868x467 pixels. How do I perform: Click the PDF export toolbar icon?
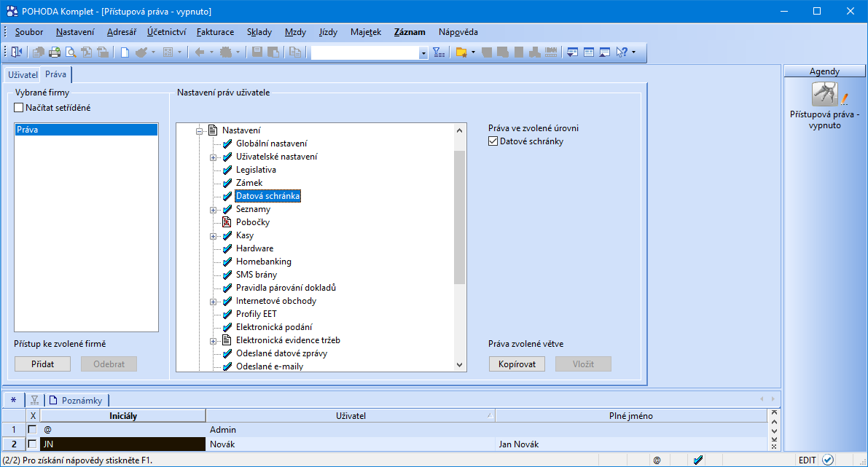click(86, 52)
